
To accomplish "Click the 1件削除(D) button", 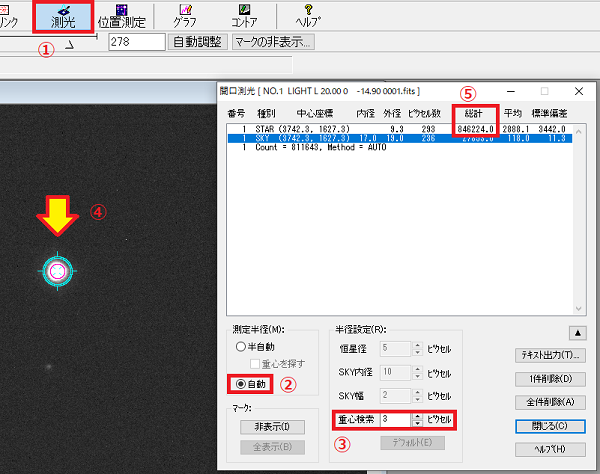I will click(550, 379).
